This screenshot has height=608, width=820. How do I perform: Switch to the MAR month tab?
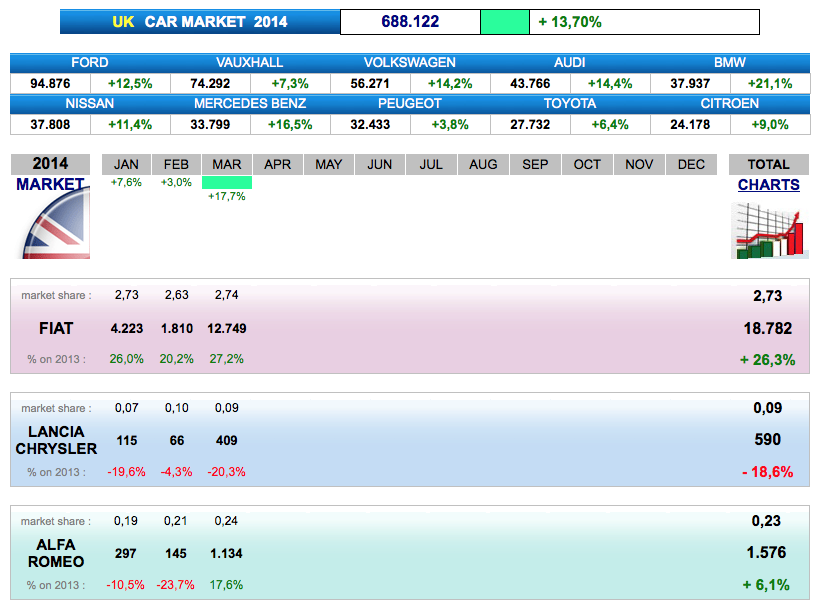click(x=226, y=165)
